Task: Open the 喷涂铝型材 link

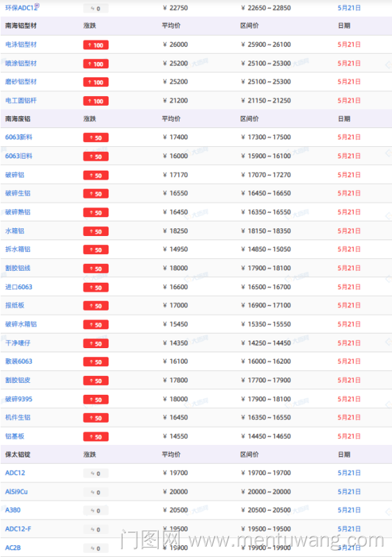Action: click(x=21, y=63)
